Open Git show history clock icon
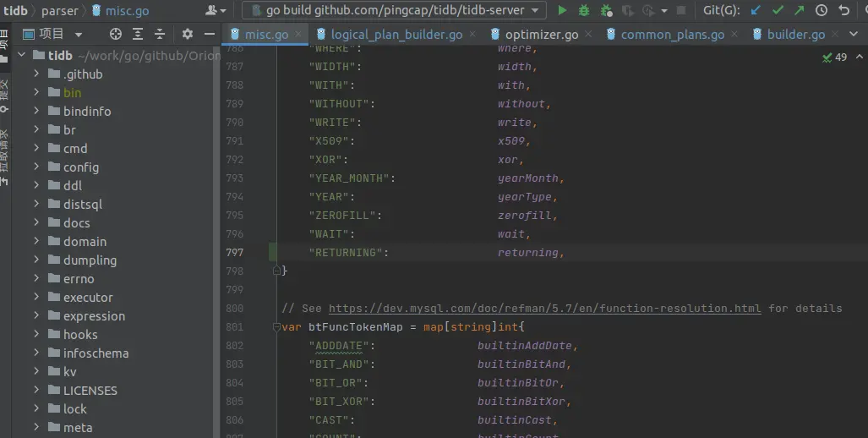This screenshot has height=438, width=868. pos(822,10)
